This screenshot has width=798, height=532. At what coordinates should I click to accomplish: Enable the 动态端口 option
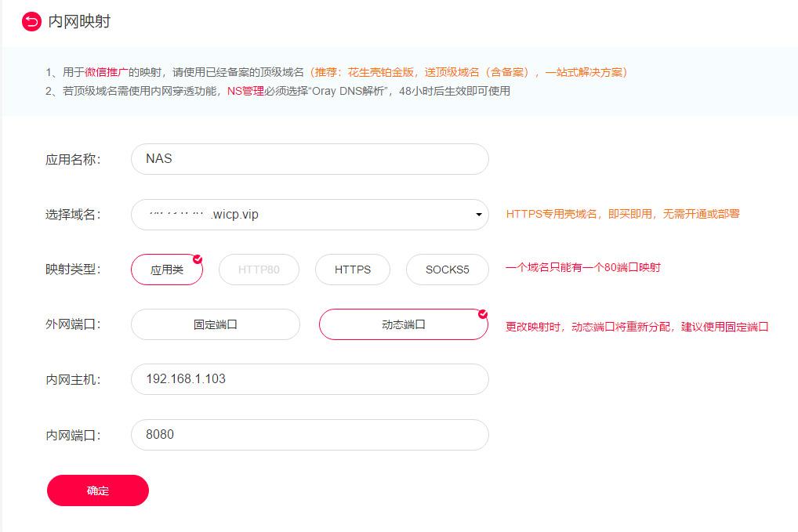coord(403,324)
